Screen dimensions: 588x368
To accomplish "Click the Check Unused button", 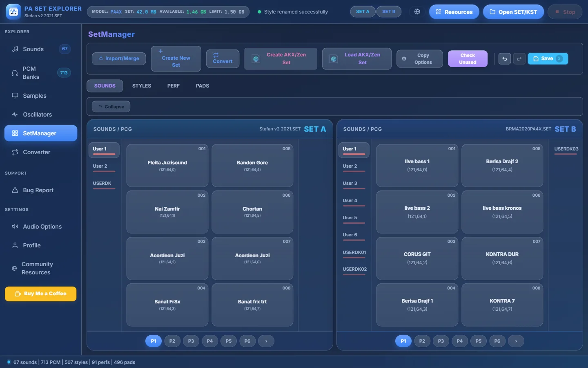I will pyautogui.click(x=468, y=59).
